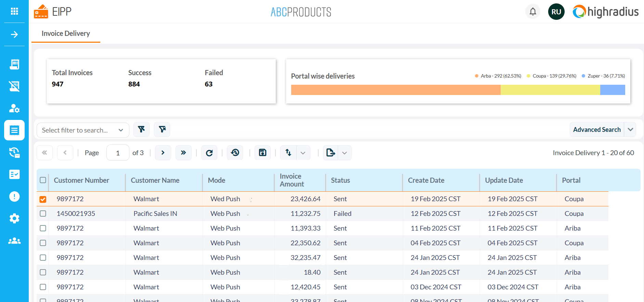Screen dimensions: 644x302
Task: Go to the next page
Action: pos(163,153)
